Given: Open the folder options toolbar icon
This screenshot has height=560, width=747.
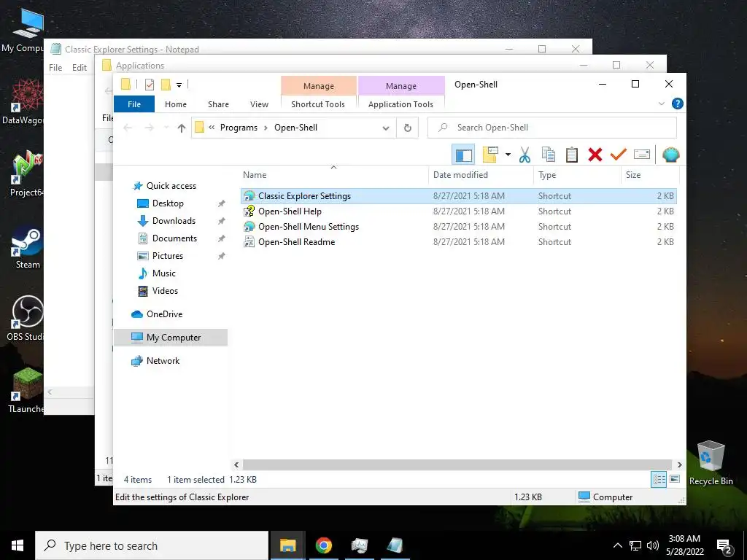Looking at the screenshot, I should [490, 155].
